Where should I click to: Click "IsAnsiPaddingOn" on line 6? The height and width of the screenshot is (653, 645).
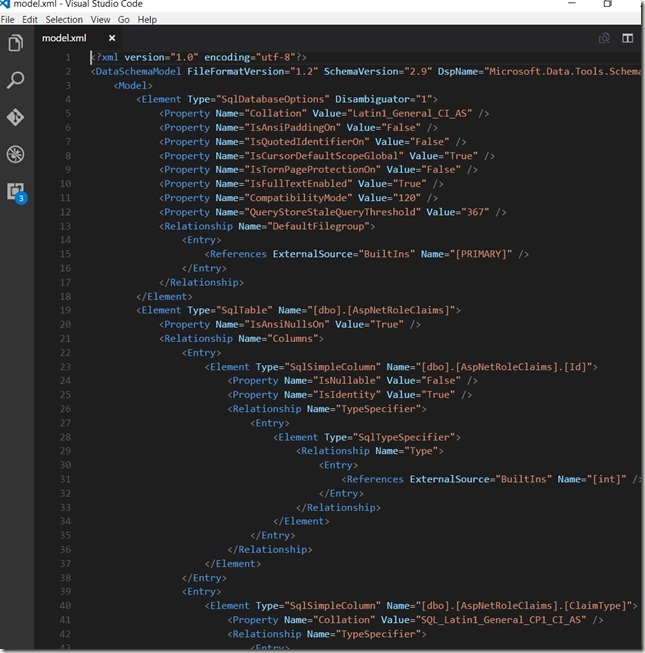coord(292,127)
